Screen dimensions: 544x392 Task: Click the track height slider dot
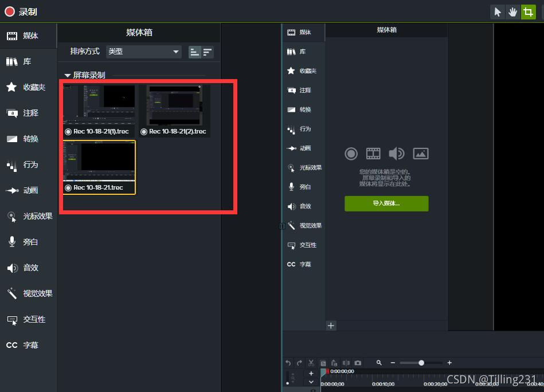tap(287, 383)
